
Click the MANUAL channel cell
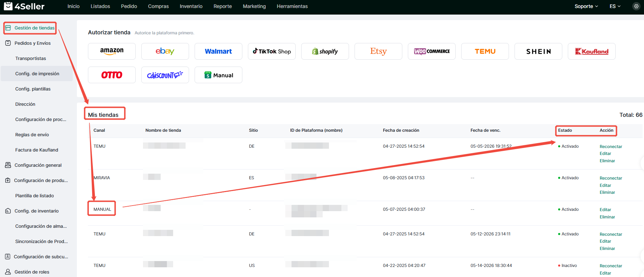coord(102,209)
